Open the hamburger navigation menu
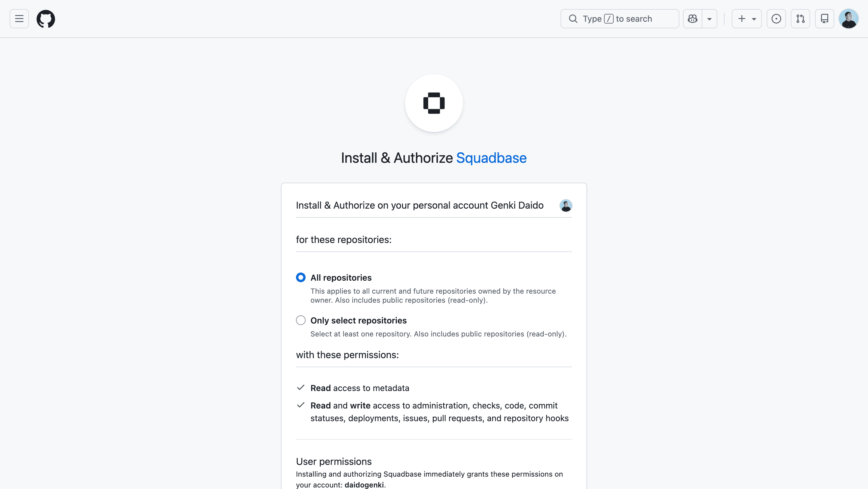The height and width of the screenshot is (489, 868). 19,18
